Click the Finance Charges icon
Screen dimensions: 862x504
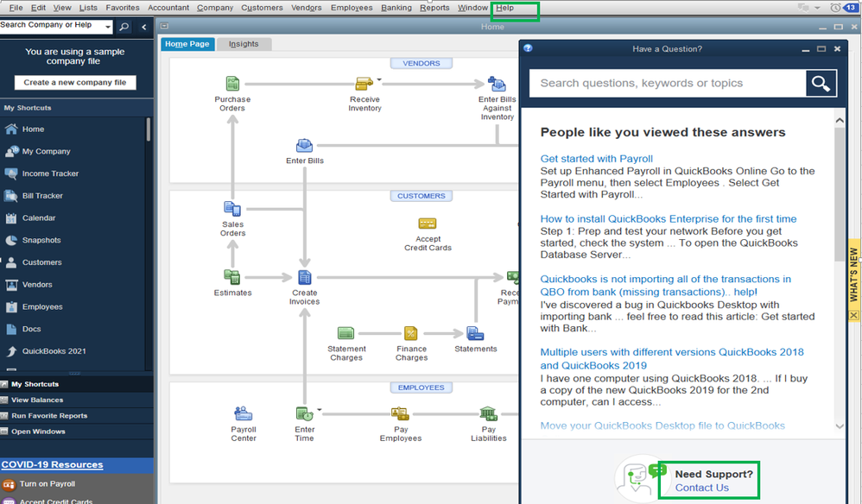410,333
